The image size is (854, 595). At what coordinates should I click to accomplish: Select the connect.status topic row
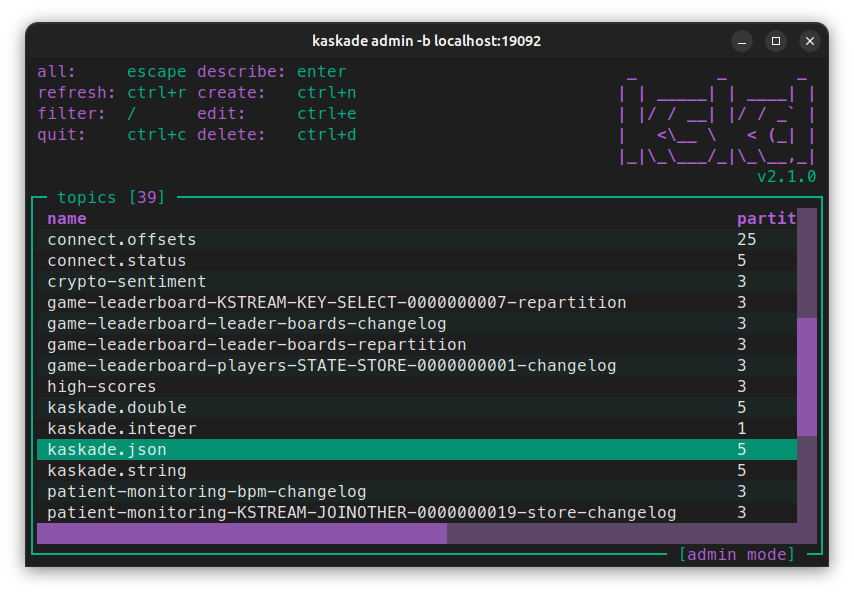pyautogui.click(x=417, y=260)
